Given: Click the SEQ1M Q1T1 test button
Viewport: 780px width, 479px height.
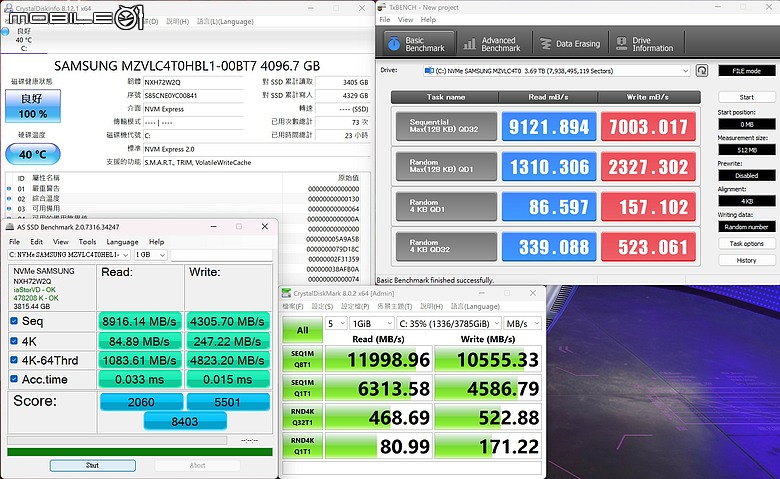Looking at the screenshot, I should pos(302,388).
